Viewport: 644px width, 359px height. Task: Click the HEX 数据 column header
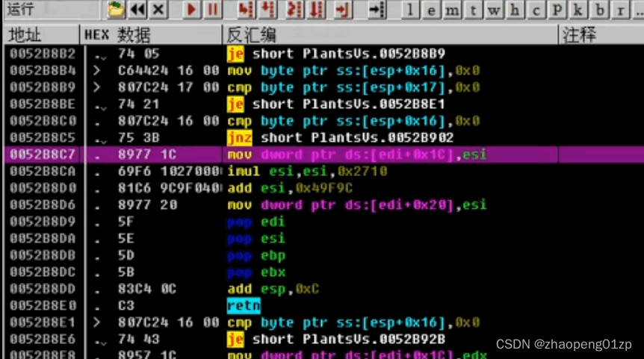point(151,35)
